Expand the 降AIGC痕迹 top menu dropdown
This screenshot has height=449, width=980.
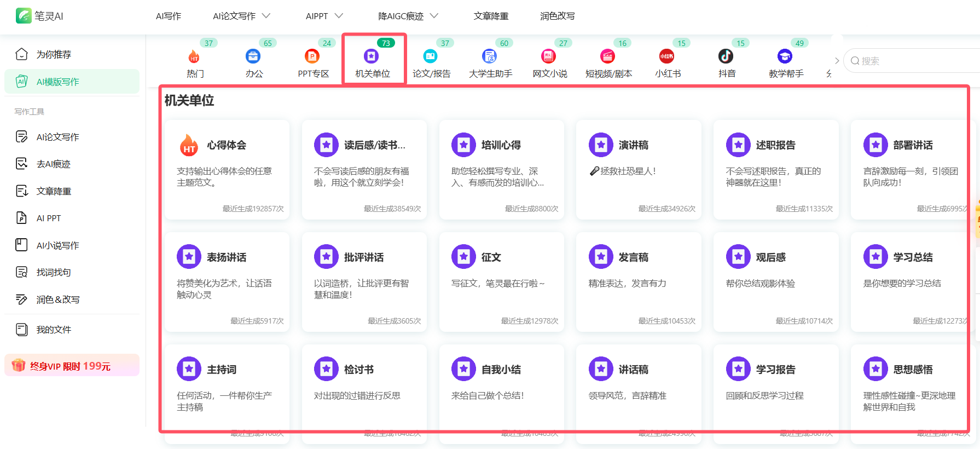pyautogui.click(x=434, y=16)
